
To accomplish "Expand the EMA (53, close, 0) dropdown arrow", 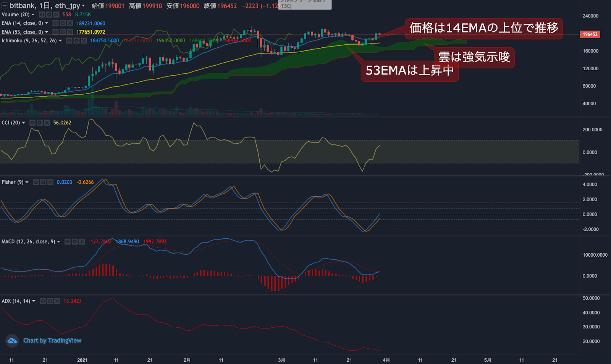I will click(47, 32).
